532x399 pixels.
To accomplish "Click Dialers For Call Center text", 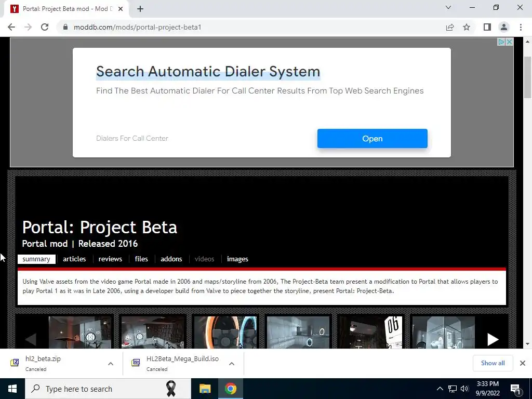I will (x=132, y=138).
